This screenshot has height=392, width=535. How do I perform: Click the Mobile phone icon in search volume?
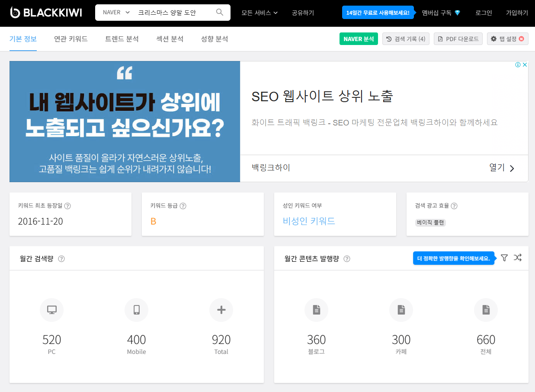[x=136, y=310]
